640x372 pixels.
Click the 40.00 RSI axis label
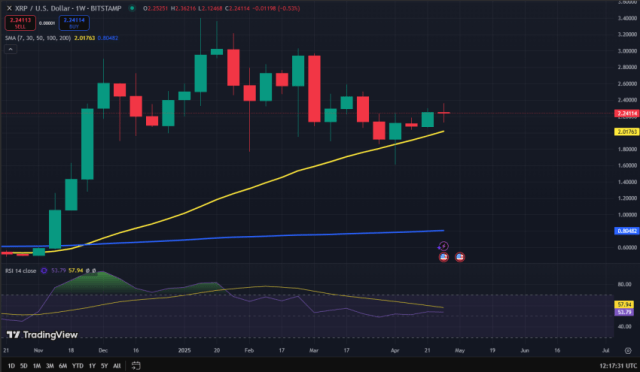[624, 327]
